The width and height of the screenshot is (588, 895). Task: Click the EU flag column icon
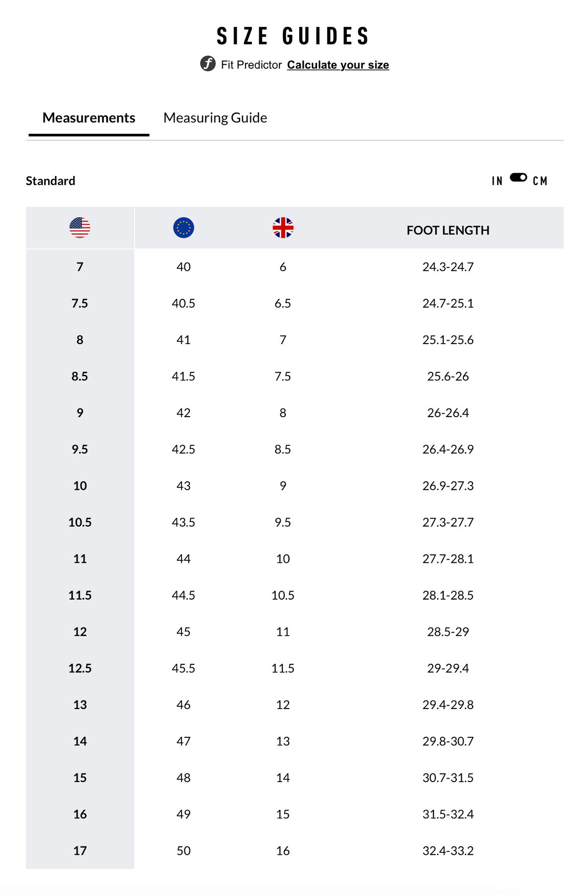coord(183,228)
